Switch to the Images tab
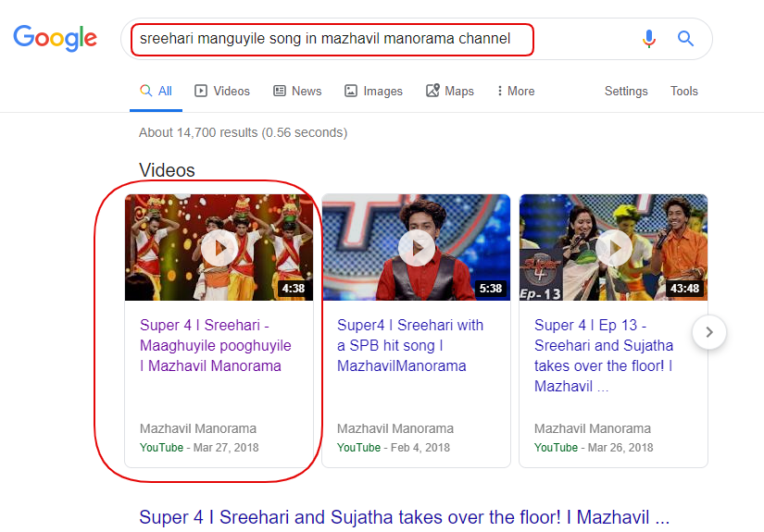The image size is (764, 532). pyautogui.click(x=373, y=91)
